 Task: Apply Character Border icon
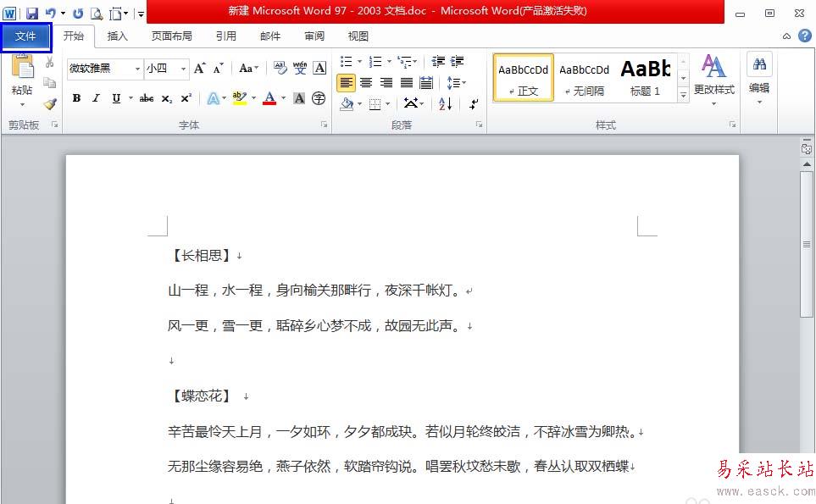[319, 68]
